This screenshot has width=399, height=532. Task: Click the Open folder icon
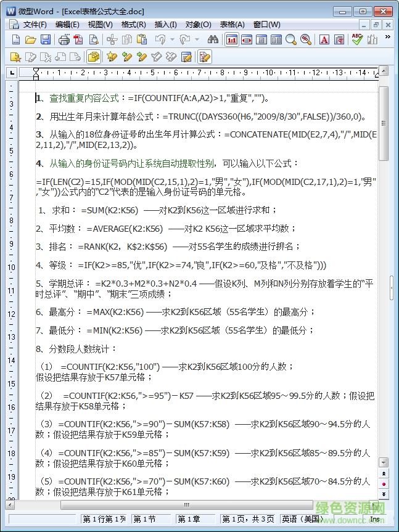click(31, 39)
